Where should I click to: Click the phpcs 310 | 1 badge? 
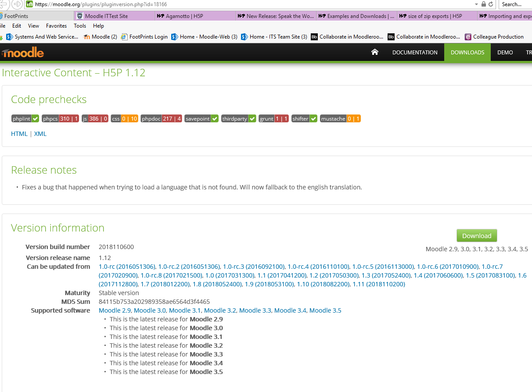click(61, 119)
